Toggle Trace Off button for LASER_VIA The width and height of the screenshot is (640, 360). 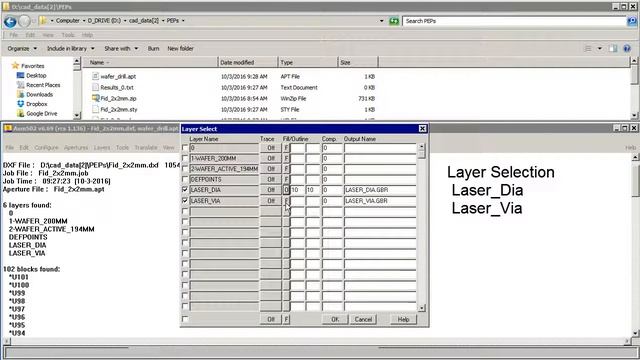click(271, 201)
